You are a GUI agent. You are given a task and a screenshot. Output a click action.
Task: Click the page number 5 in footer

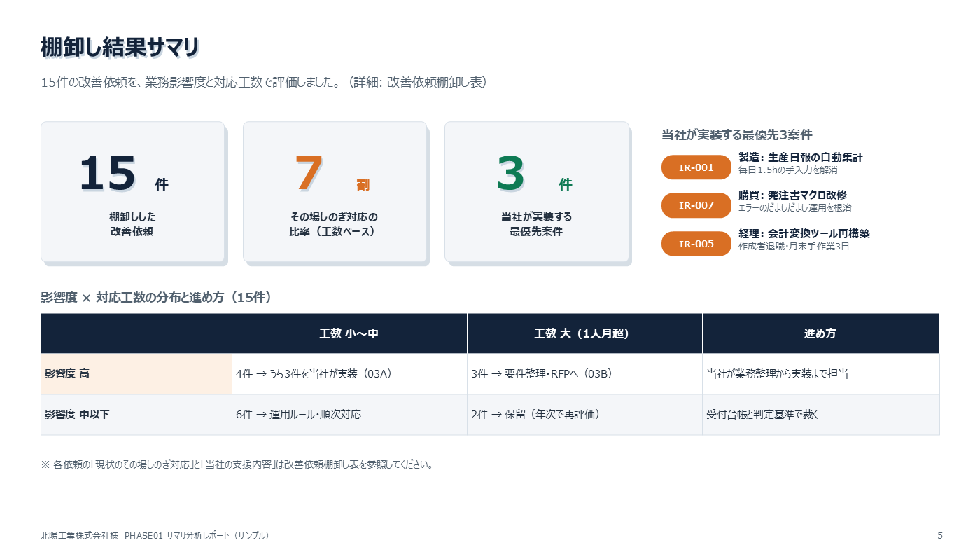tap(940, 536)
